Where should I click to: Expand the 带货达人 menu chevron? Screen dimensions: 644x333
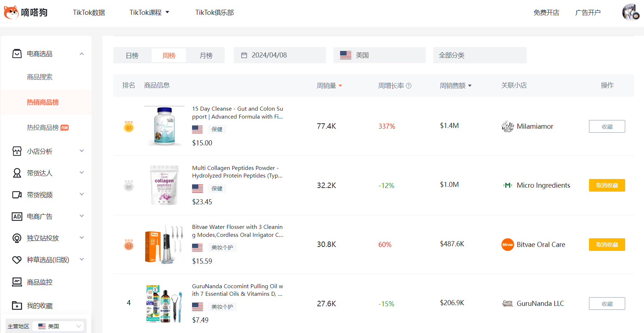pos(82,172)
